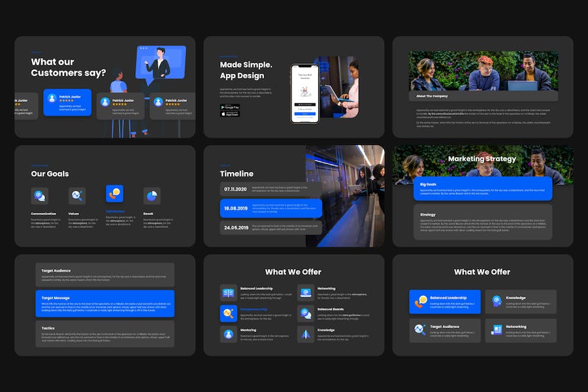The height and width of the screenshot is (392, 588).
Task: Select the 07.11.2020 timeline entry
Action: (261, 189)
